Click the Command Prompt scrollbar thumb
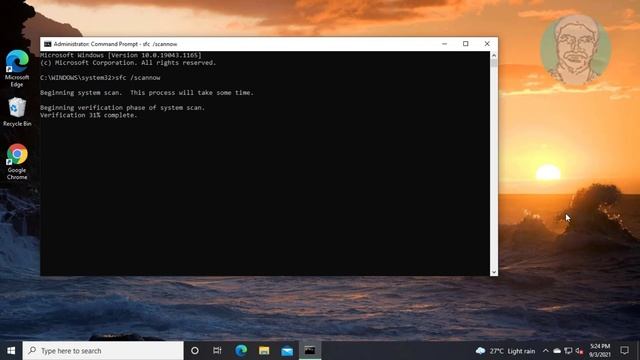 click(494, 64)
